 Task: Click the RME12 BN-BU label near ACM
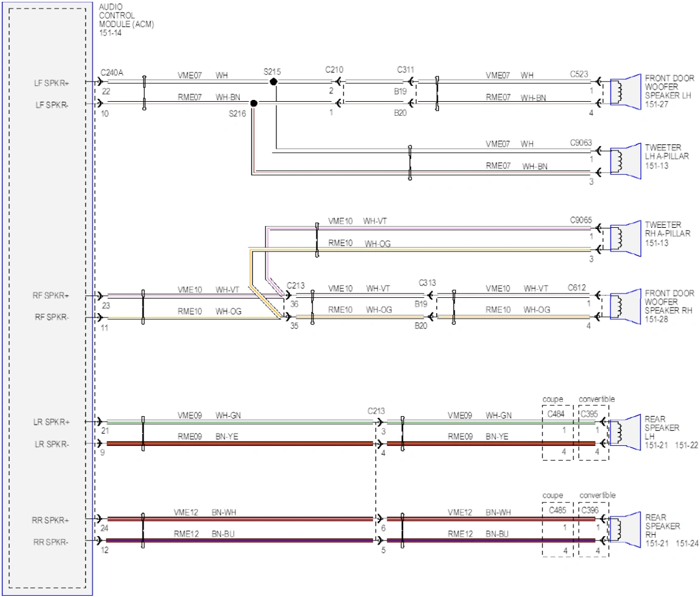[x=204, y=534]
